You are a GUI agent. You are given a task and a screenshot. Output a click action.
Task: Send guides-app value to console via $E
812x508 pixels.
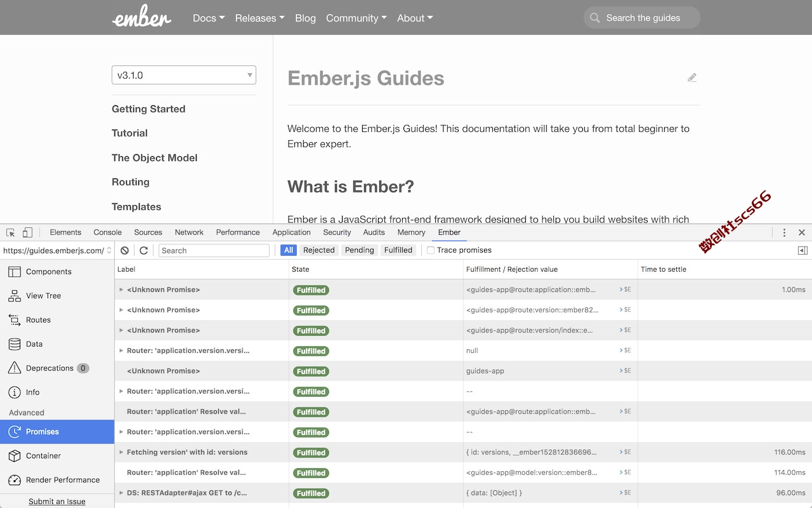pyautogui.click(x=625, y=371)
